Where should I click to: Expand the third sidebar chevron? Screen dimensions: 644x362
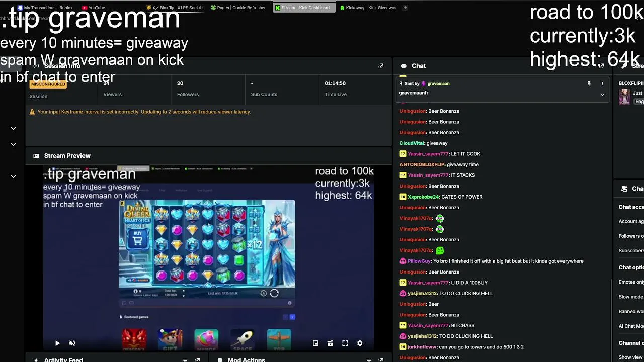pyautogui.click(x=14, y=176)
